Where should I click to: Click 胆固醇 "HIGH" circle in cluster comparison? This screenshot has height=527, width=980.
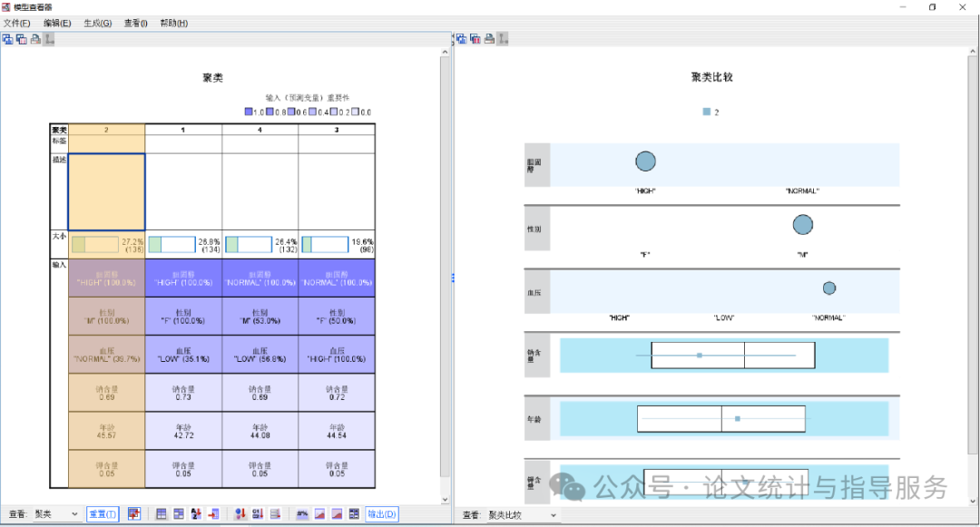point(646,161)
